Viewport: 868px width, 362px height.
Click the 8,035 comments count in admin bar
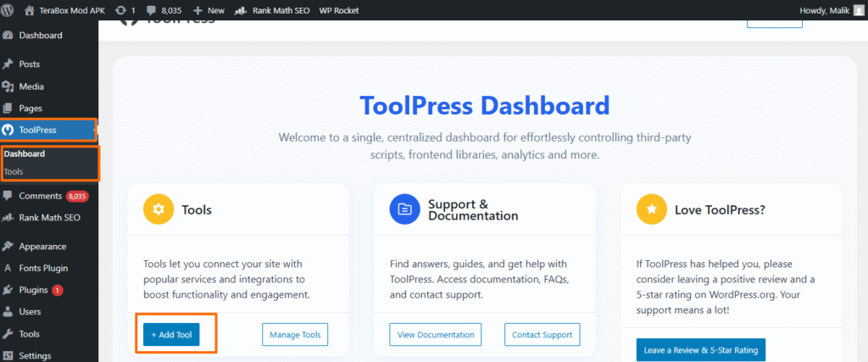tap(171, 10)
